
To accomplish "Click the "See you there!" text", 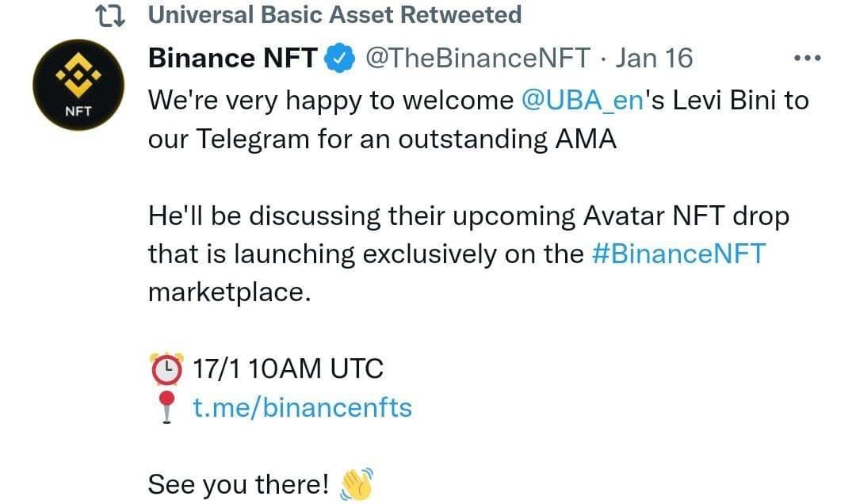I will tap(238, 484).
